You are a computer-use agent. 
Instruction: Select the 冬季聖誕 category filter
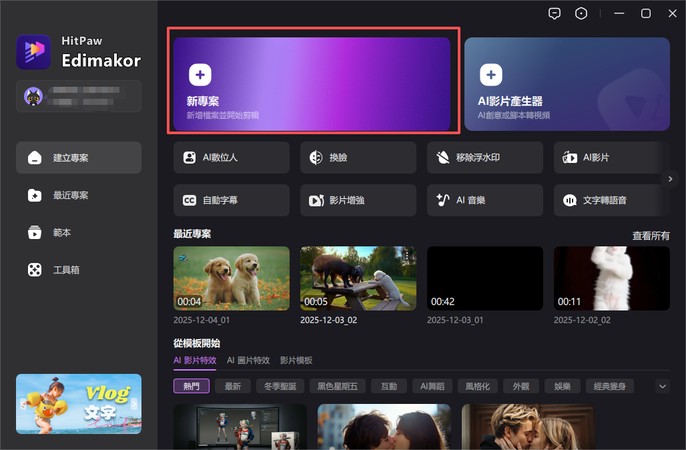pyautogui.click(x=280, y=386)
